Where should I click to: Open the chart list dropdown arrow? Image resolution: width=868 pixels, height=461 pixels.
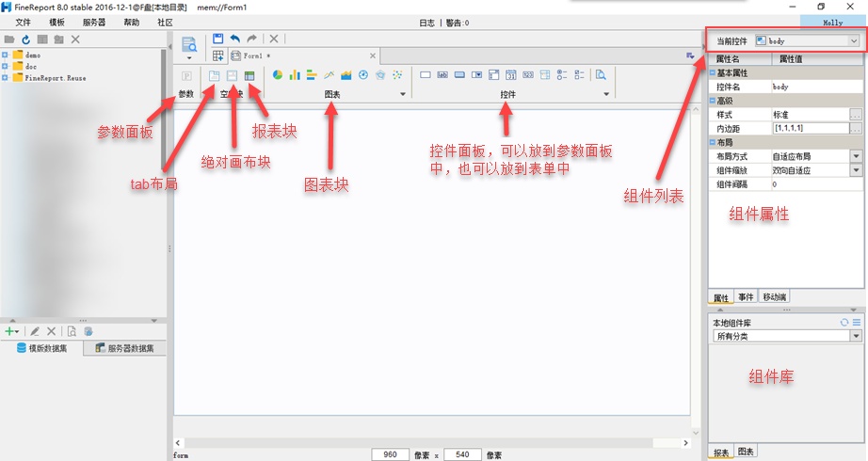(402, 94)
